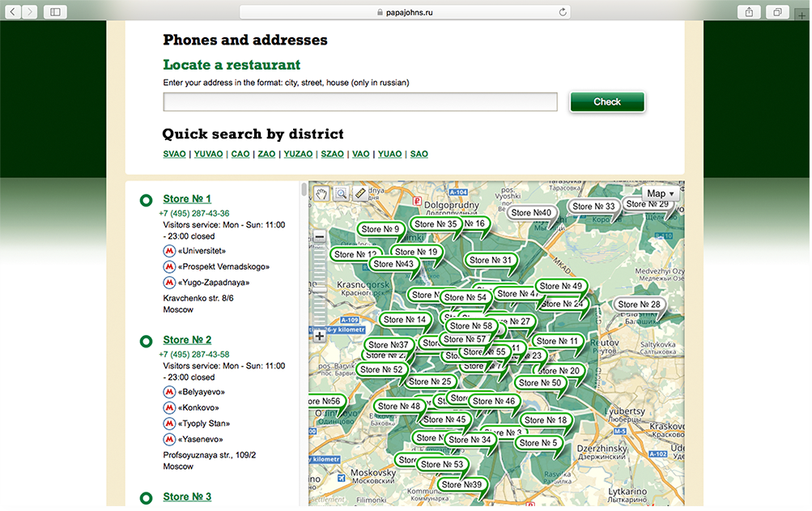Screen dimensions: 812x511
Task: Select the Store № 9 map marker
Action: pos(380,229)
